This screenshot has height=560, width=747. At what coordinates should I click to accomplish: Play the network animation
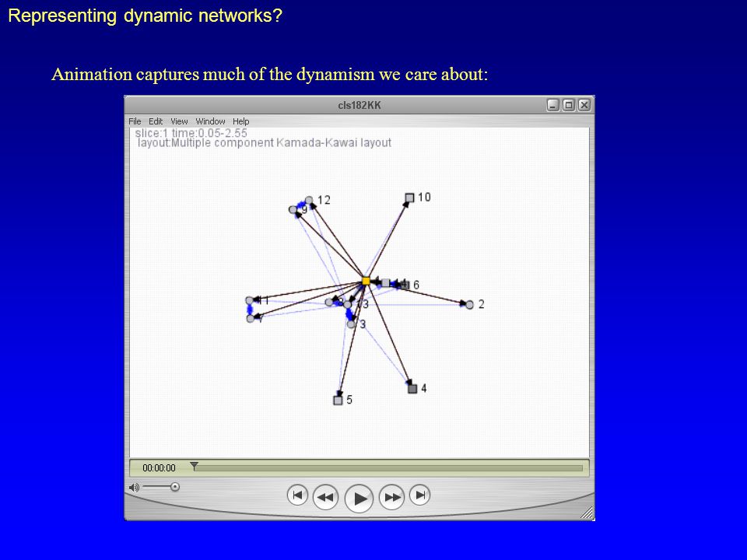(x=359, y=498)
